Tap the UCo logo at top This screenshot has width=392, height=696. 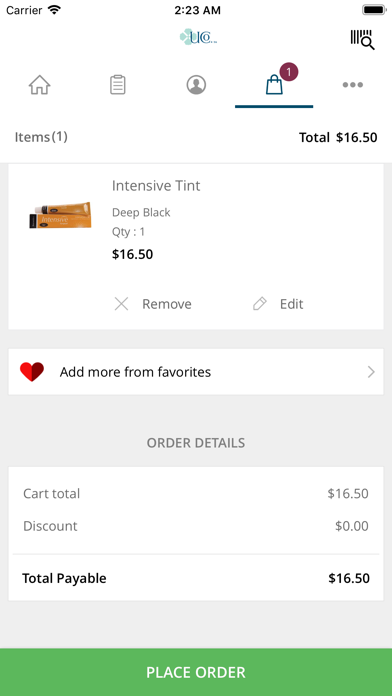pos(198,37)
